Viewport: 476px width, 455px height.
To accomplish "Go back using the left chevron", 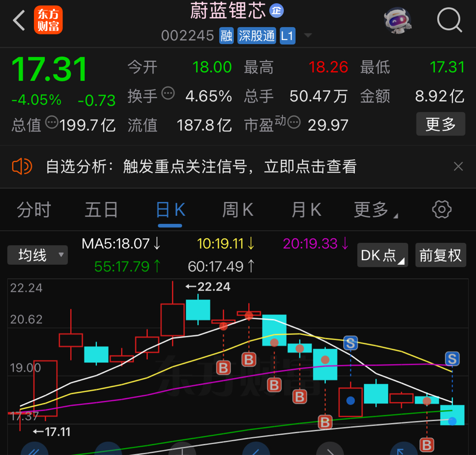I will [x=19, y=20].
